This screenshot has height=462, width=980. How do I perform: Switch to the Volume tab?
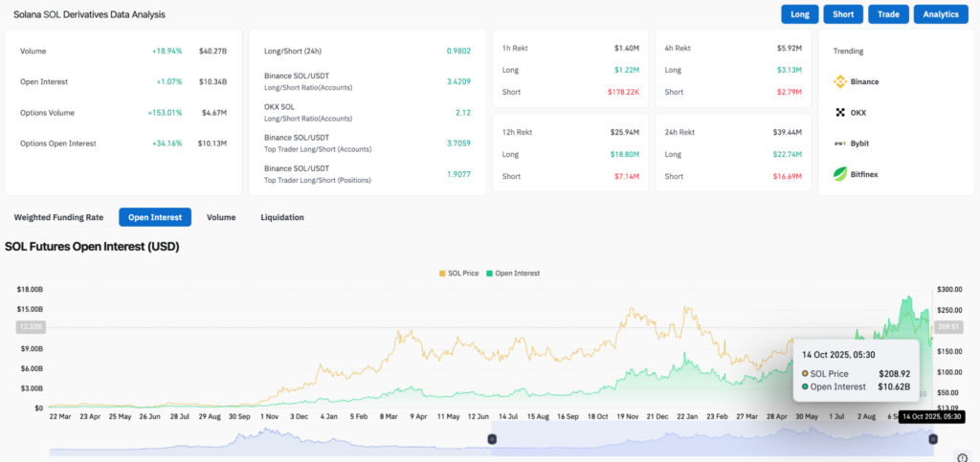221,217
